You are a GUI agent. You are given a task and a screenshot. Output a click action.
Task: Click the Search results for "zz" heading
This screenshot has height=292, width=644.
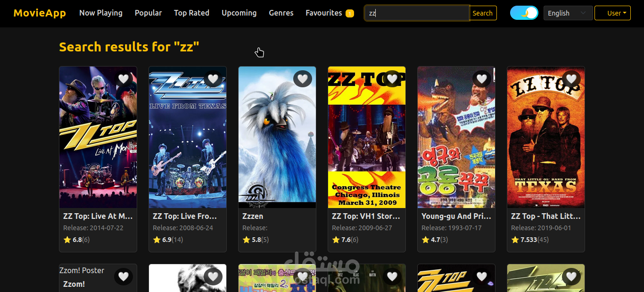point(129,47)
